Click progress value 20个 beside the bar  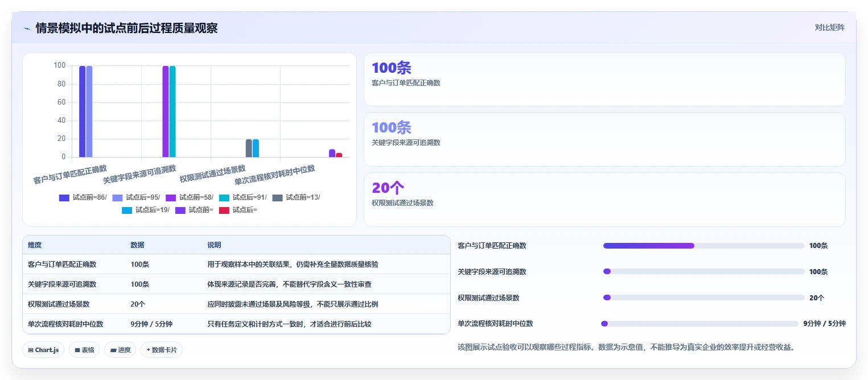[816, 298]
